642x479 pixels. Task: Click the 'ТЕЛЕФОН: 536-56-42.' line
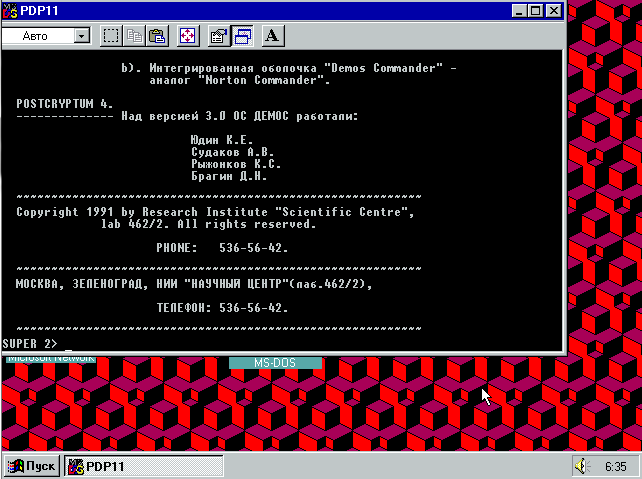click(222, 307)
